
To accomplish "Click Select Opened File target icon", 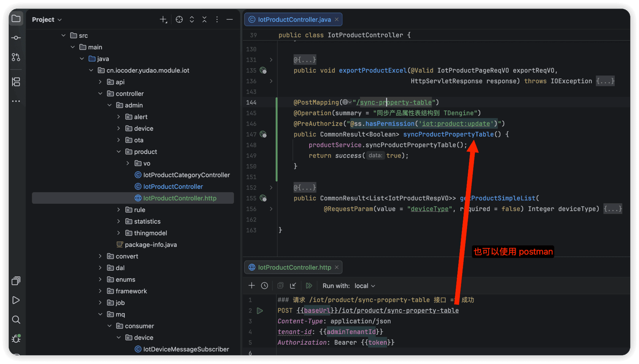I will coord(179,19).
